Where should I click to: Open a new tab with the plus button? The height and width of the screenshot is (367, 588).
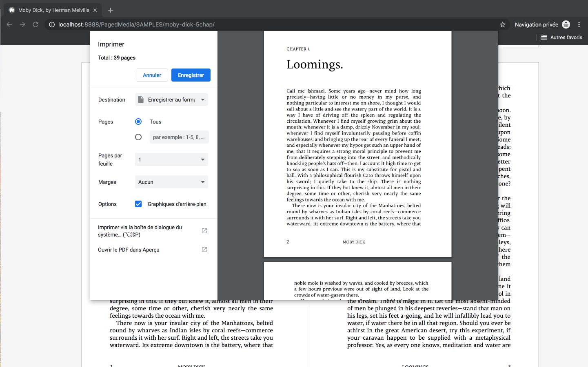111,10
